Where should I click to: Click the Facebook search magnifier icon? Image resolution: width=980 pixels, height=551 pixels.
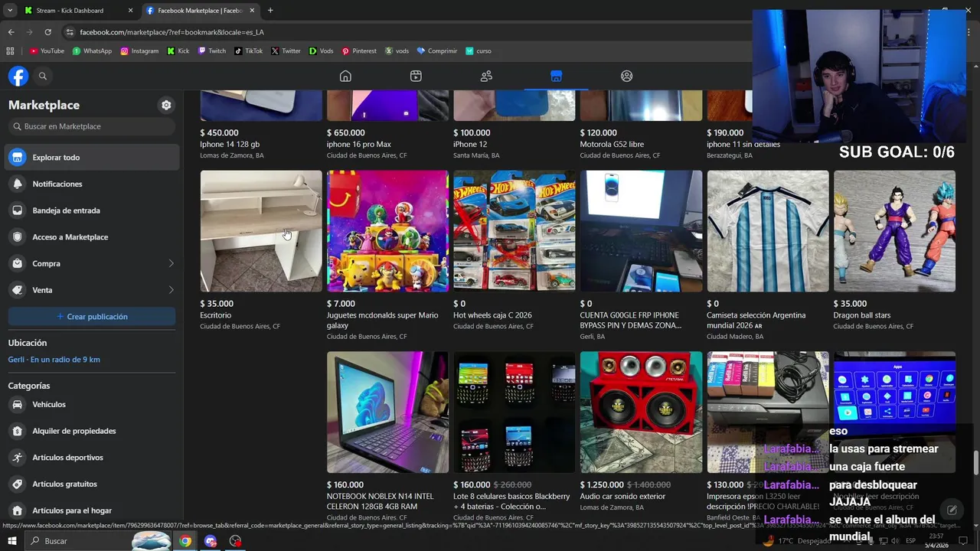tap(43, 76)
